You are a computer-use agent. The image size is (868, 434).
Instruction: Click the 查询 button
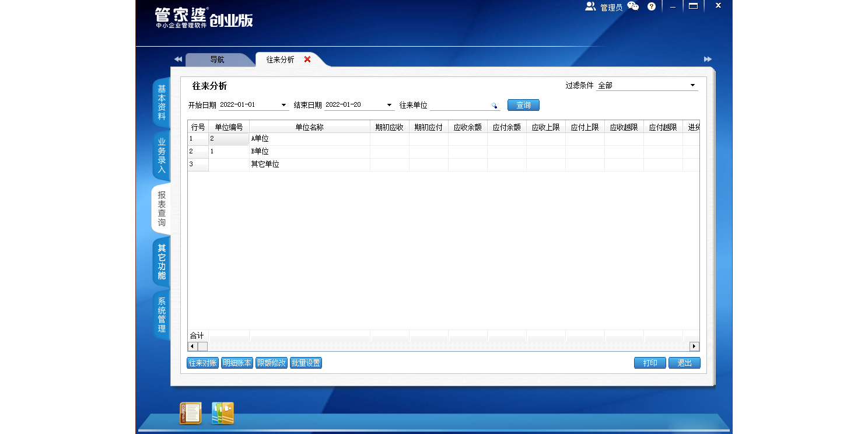click(523, 105)
